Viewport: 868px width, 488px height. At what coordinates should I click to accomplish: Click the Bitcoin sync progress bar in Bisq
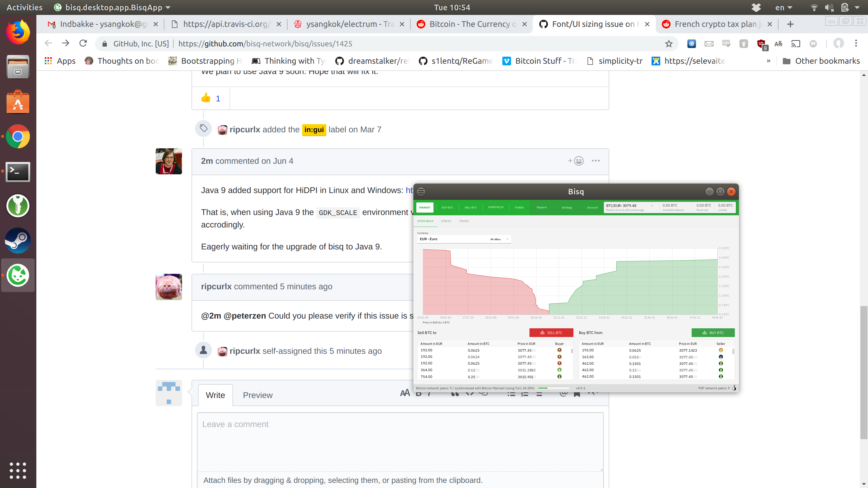click(x=553, y=388)
